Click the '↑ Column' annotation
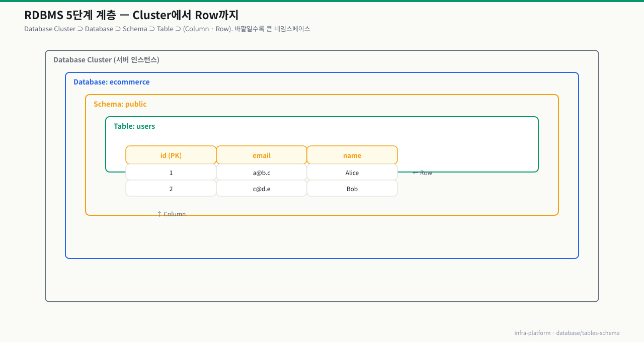 coord(171,214)
